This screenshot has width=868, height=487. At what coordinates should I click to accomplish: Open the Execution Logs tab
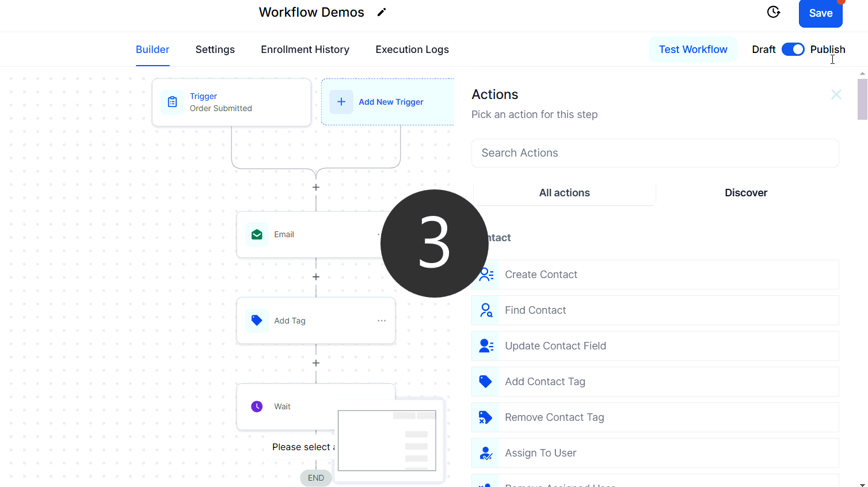coord(412,50)
